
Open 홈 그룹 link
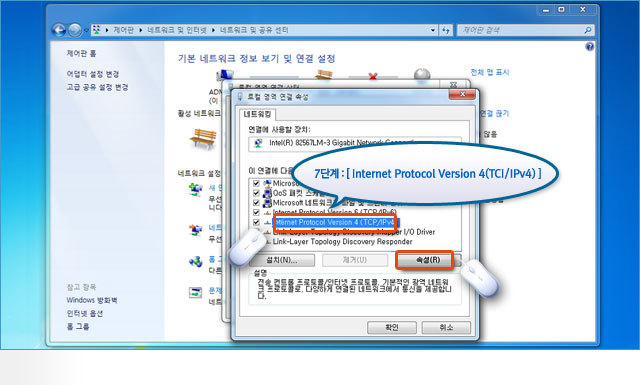point(78,327)
